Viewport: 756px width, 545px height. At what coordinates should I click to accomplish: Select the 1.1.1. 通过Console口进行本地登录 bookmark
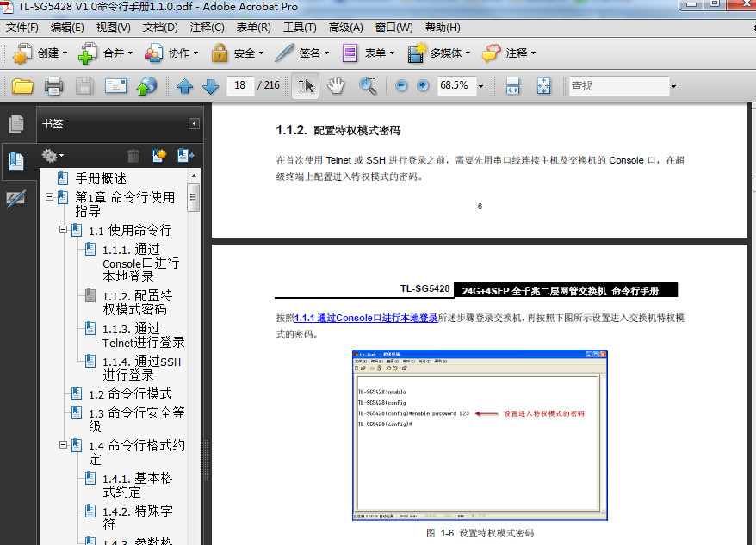tap(141, 263)
